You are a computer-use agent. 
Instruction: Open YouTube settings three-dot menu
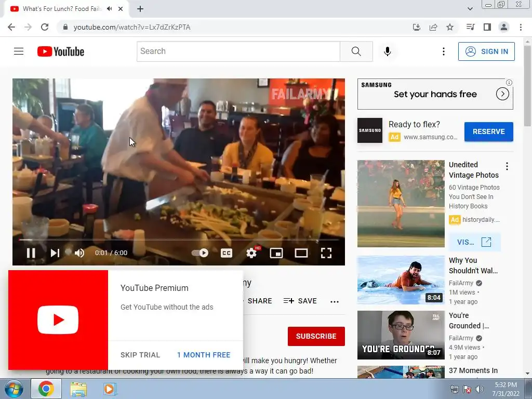pos(444,51)
